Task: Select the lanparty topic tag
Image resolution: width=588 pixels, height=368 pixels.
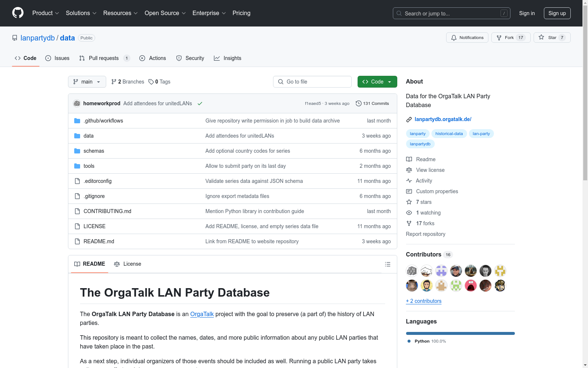Action: pyautogui.click(x=417, y=134)
